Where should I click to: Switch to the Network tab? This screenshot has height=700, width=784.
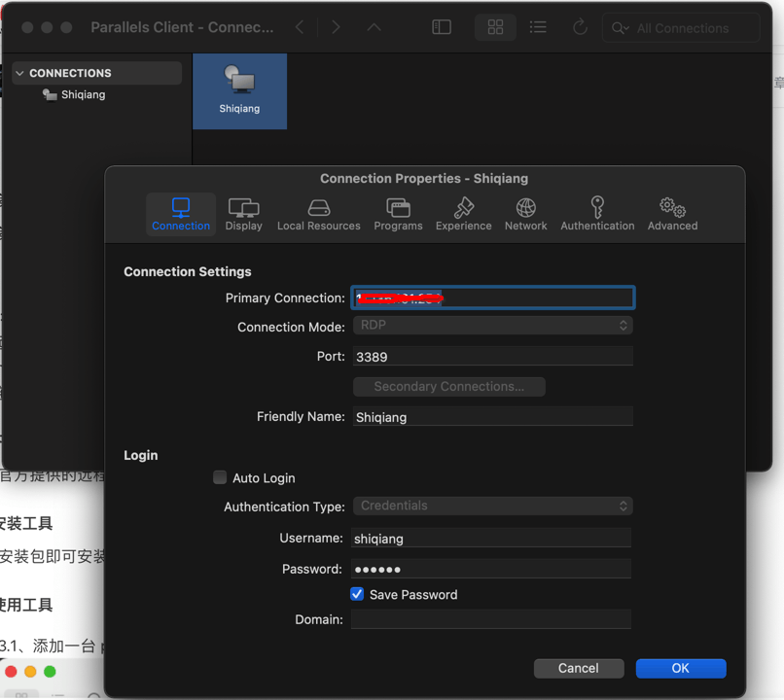(x=525, y=215)
